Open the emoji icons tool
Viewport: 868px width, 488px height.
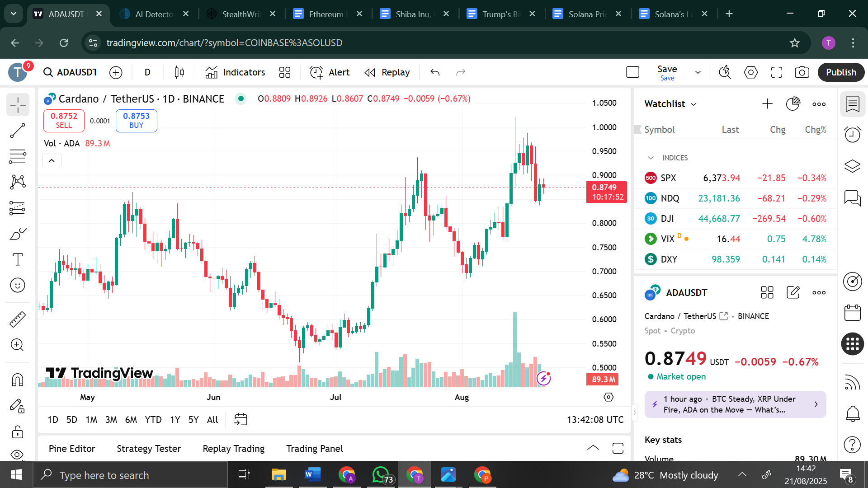pos(18,285)
